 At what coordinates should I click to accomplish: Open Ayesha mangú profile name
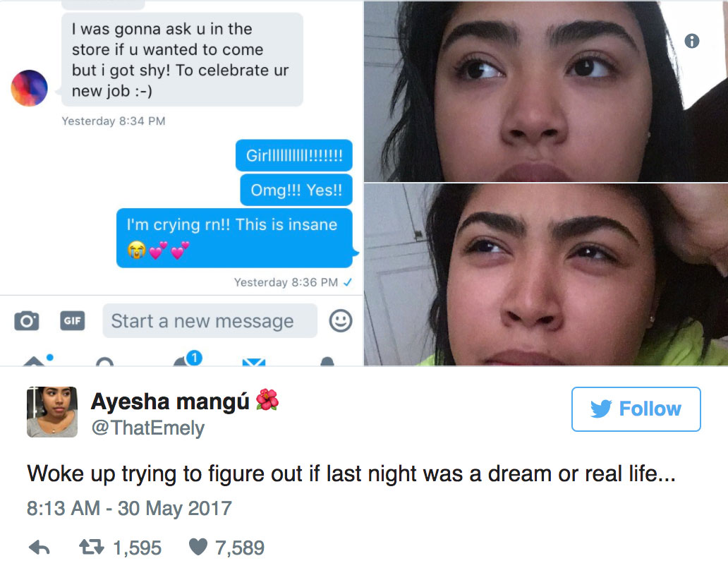(171, 401)
